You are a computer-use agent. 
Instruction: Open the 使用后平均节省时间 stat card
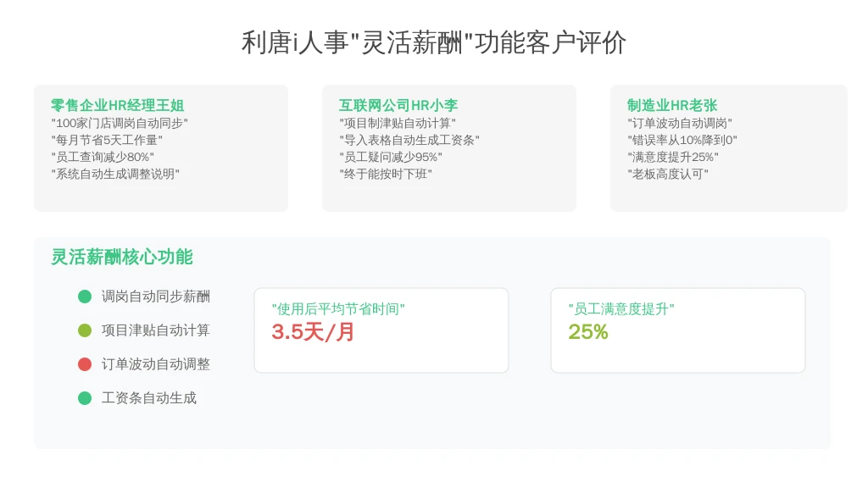click(381, 330)
